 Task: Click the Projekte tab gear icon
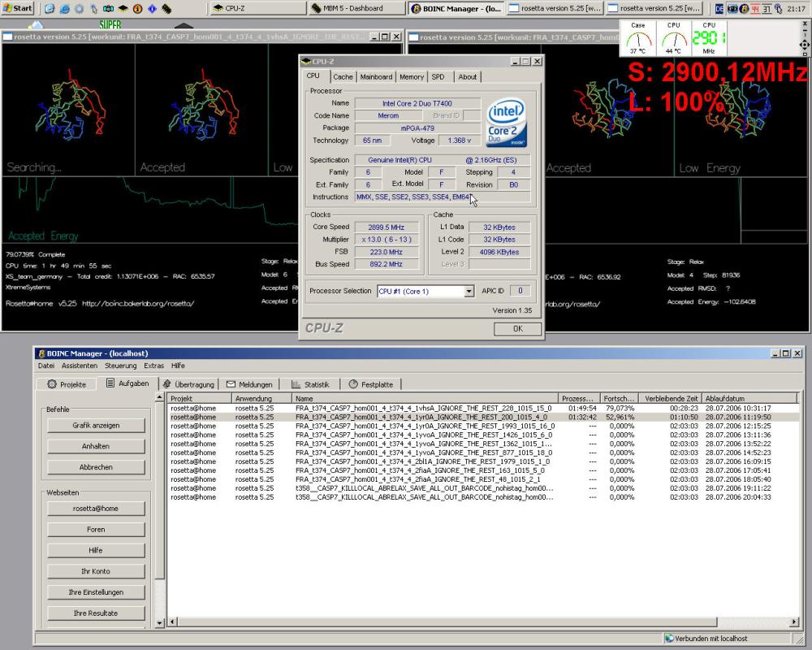(x=52, y=384)
